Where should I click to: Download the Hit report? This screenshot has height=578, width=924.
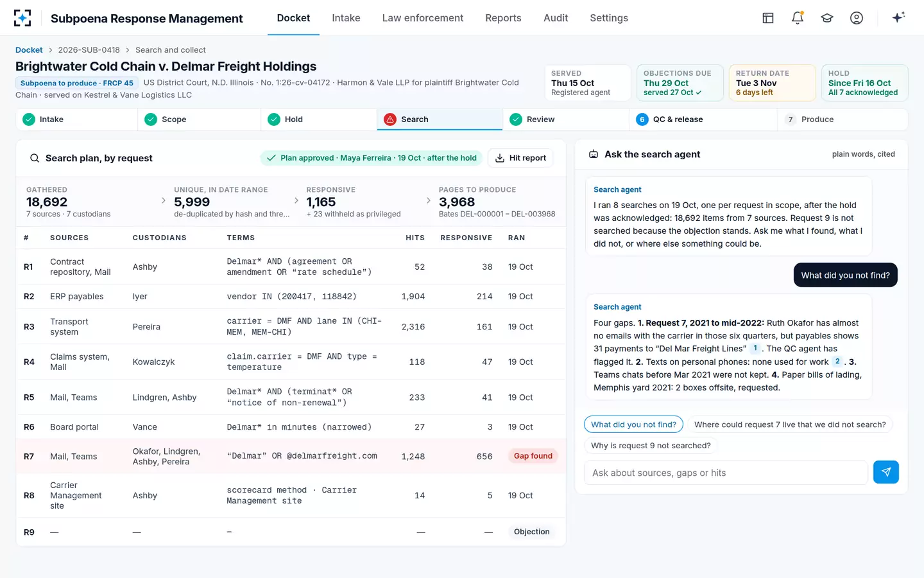click(x=520, y=158)
